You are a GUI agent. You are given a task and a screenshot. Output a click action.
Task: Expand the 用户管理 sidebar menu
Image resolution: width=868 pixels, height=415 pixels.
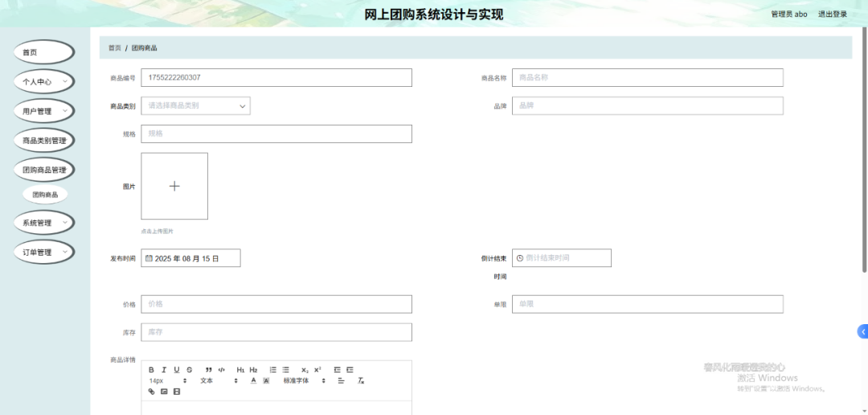(x=44, y=111)
